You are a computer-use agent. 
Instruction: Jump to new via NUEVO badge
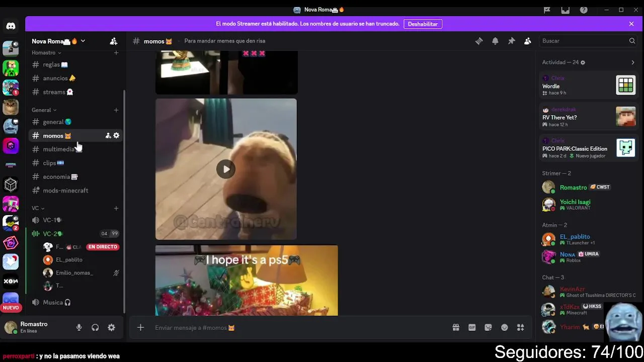pos(11,308)
